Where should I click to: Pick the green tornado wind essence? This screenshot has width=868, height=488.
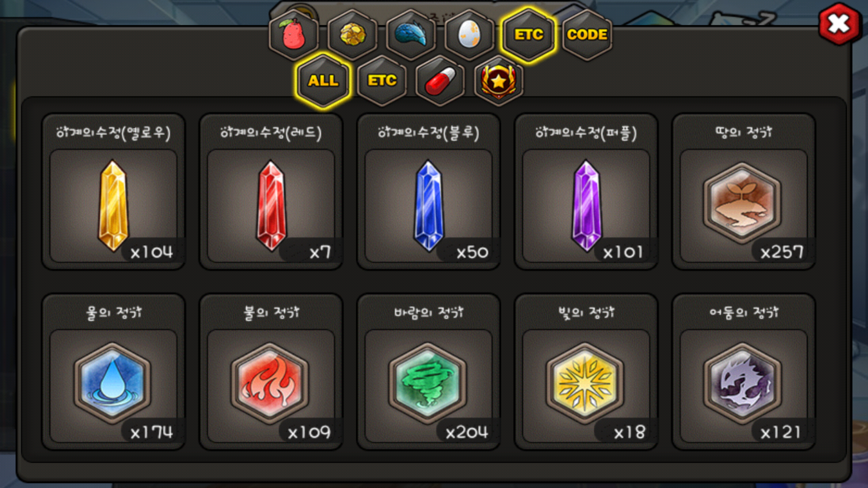click(x=429, y=372)
